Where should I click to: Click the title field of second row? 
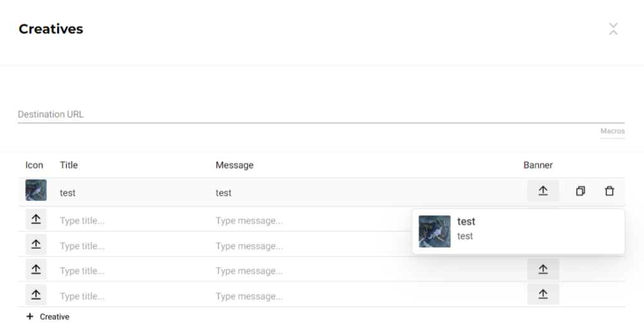[x=132, y=221]
